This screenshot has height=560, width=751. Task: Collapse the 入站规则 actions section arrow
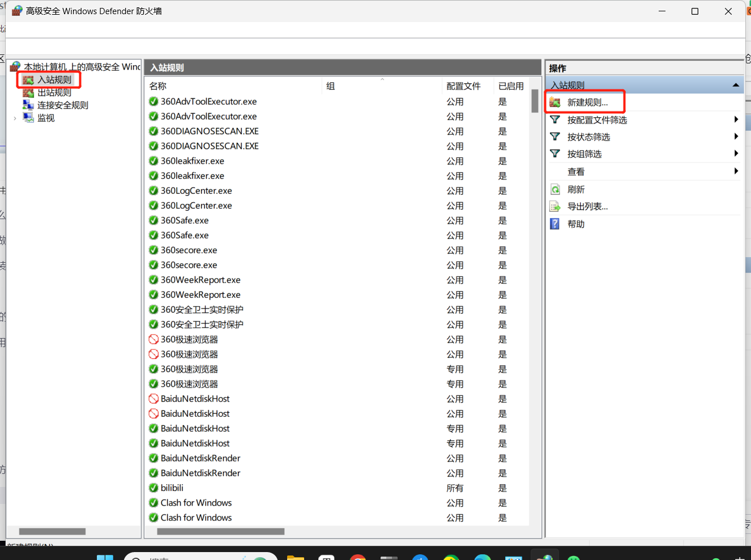(736, 85)
